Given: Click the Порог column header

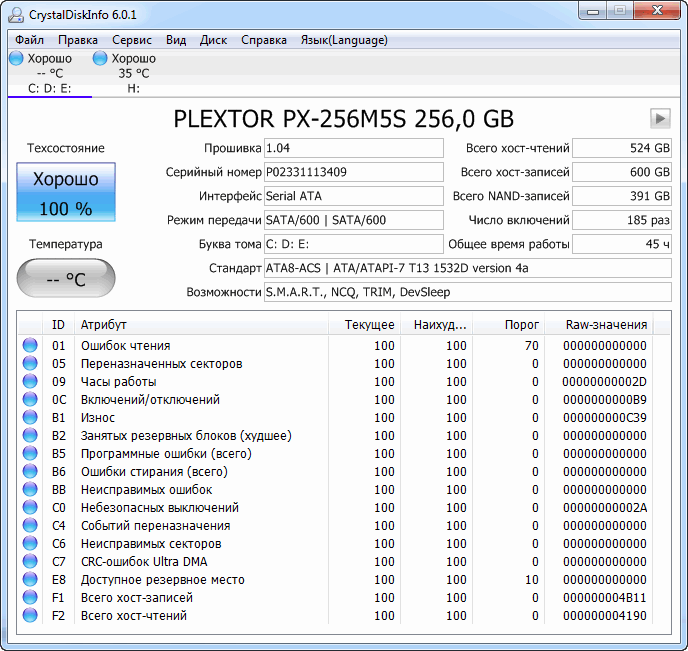Looking at the screenshot, I should click(509, 325).
